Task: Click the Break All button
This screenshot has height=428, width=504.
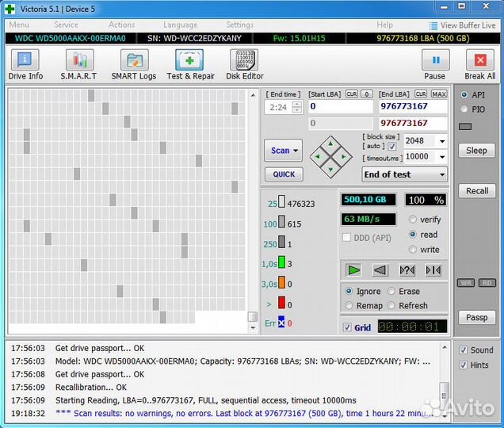Action: coord(480,65)
